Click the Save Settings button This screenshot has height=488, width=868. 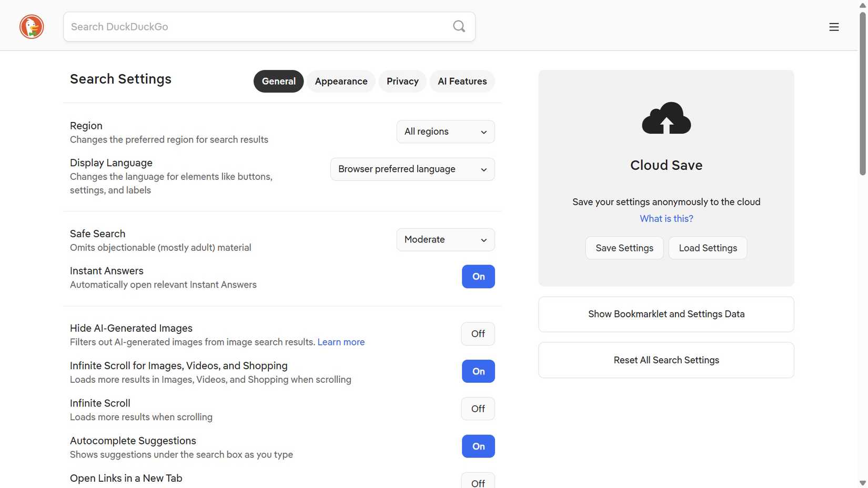[624, 248]
